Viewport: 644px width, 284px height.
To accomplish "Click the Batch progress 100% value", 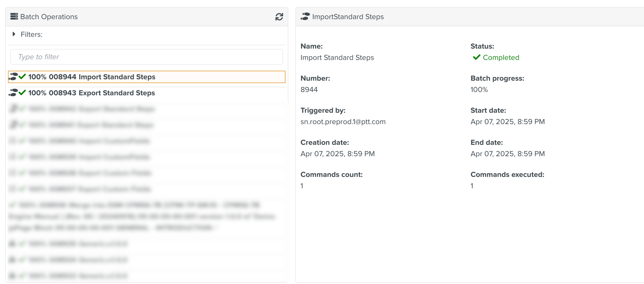I will pos(479,90).
